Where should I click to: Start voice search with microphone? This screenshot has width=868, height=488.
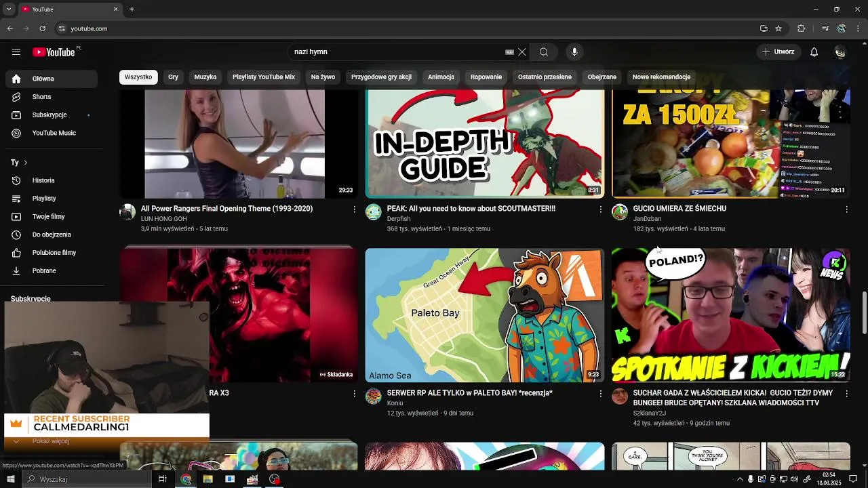pyautogui.click(x=574, y=52)
